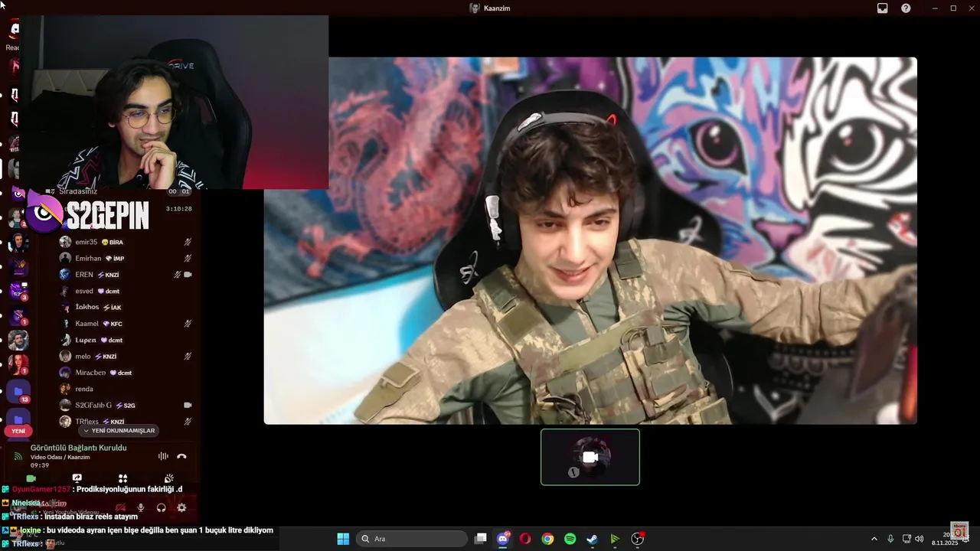This screenshot has height=551, width=980.
Task: Open Windows Start menu
Action: point(343,539)
